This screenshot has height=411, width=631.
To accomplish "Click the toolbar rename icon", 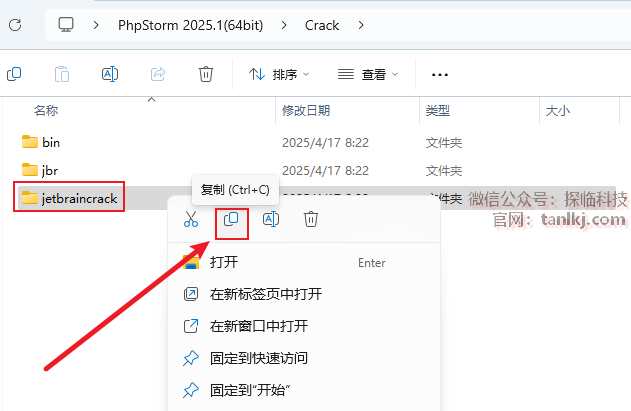I will tap(110, 74).
